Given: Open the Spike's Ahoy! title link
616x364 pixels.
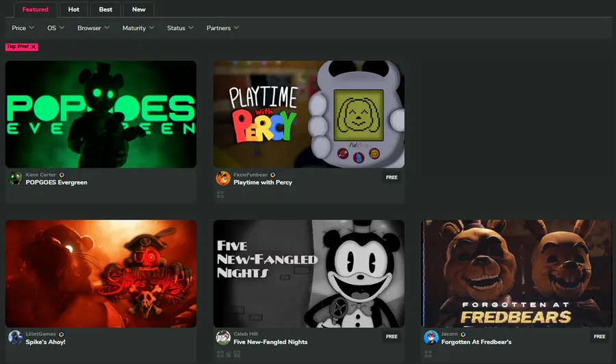Looking at the screenshot, I should point(46,342).
